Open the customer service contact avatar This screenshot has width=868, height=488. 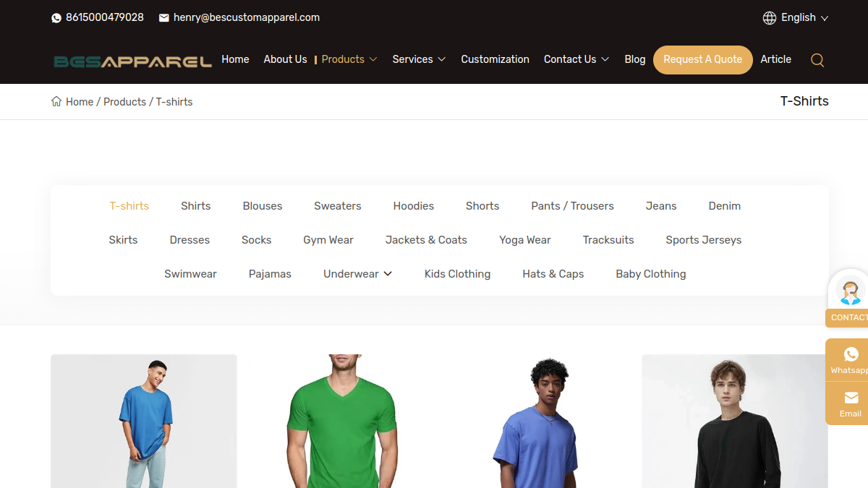(850, 292)
